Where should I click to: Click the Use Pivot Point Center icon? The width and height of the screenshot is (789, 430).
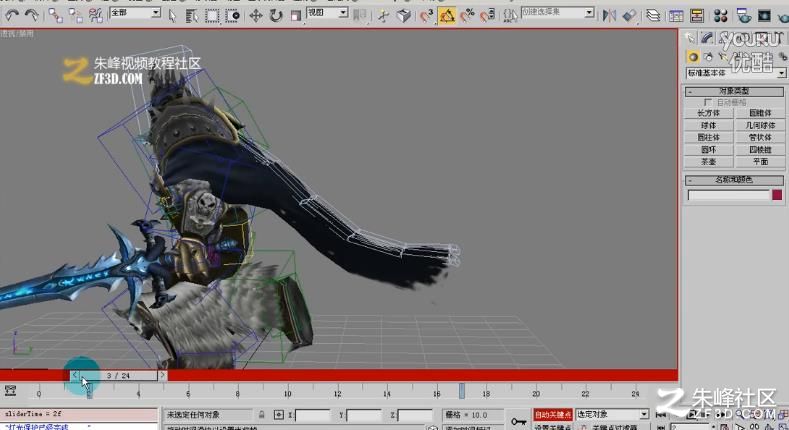point(359,16)
